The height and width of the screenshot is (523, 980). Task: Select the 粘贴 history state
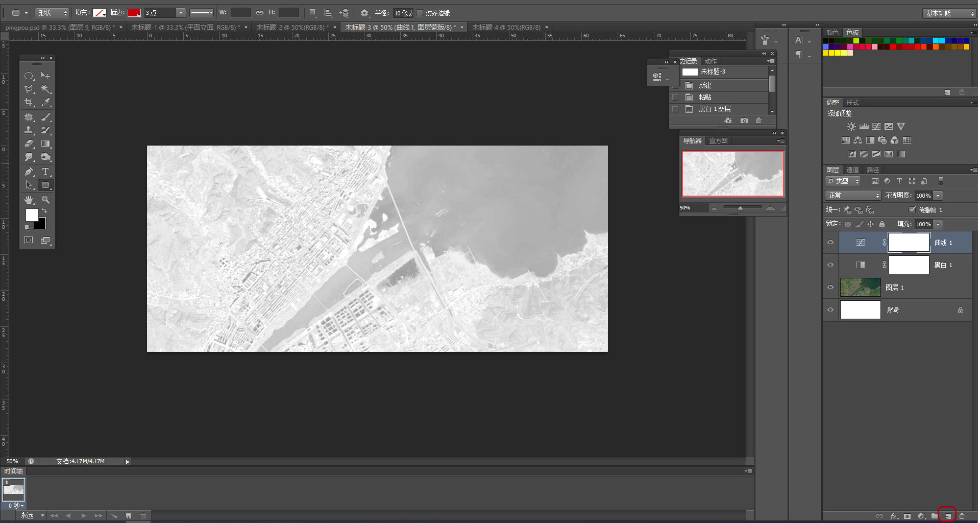point(705,97)
